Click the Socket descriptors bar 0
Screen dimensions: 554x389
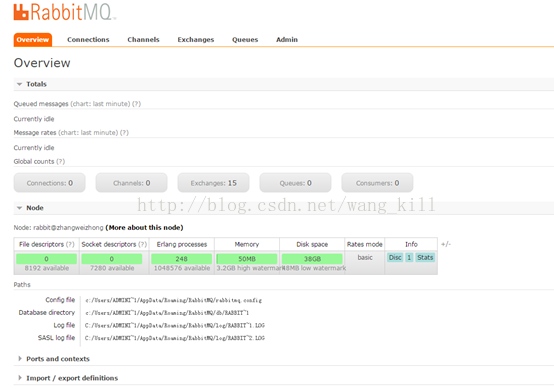(x=112, y=259)
